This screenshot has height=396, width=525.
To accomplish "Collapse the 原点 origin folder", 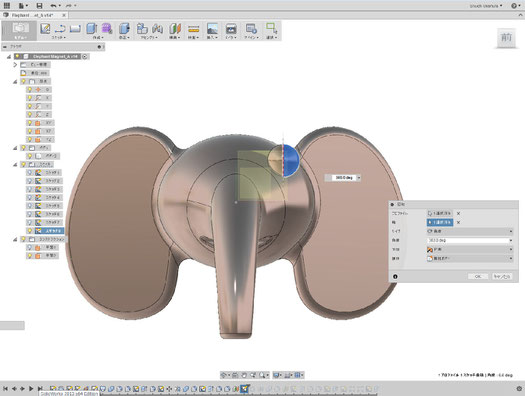I will click(x=15, y=81).
